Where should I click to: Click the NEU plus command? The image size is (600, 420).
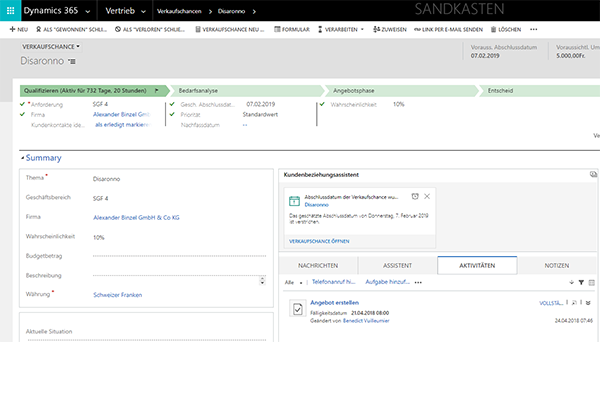pos(19,29)
